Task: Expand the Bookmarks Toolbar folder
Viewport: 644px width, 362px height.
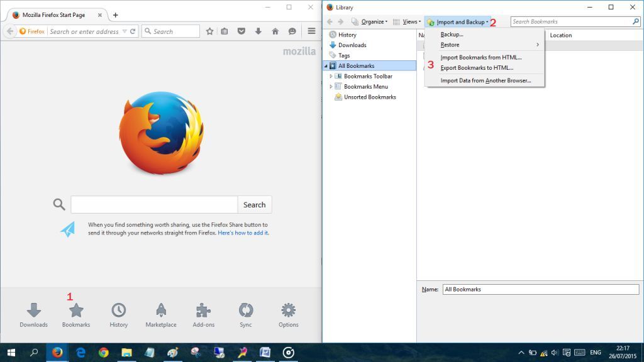Action: point(331,76)
